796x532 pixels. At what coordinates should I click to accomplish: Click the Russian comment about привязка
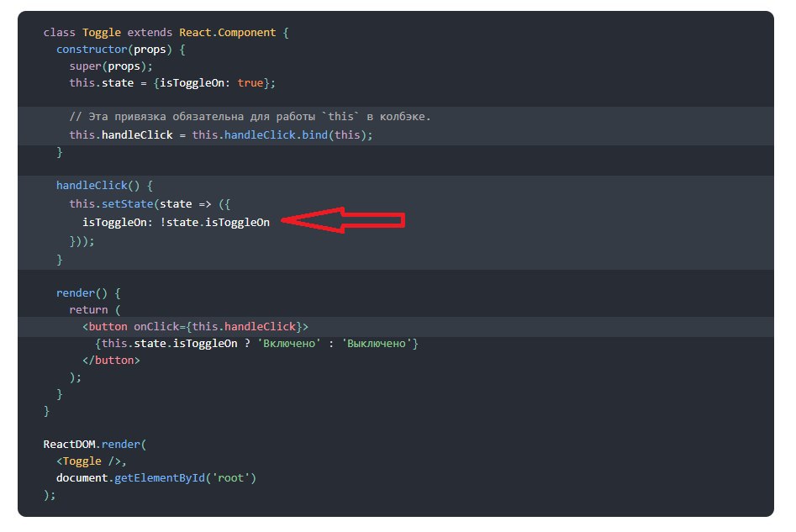pyautogui.click(x=250, y=117)
